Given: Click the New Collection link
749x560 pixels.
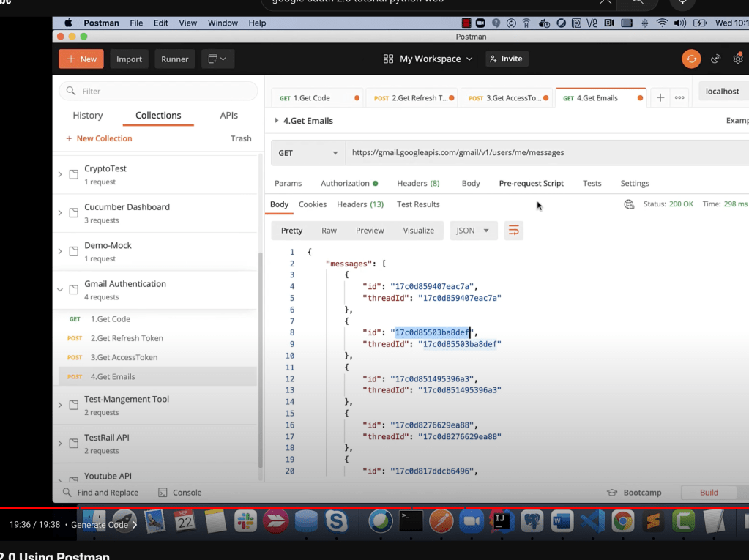Looking at the screenshot, I should pos(99,138).
